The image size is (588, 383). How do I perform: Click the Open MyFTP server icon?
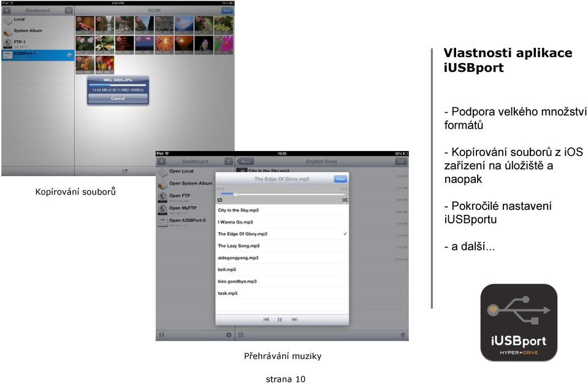tap(162, 209)
